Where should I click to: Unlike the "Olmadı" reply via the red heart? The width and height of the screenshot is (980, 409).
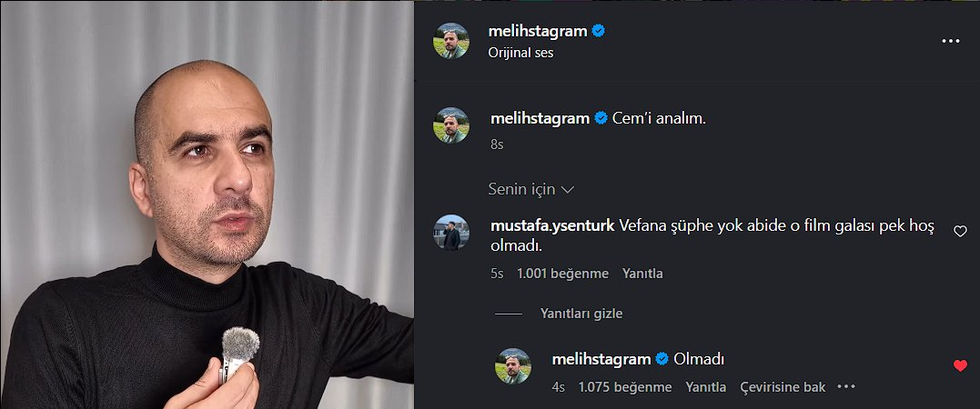pos(959,365)
